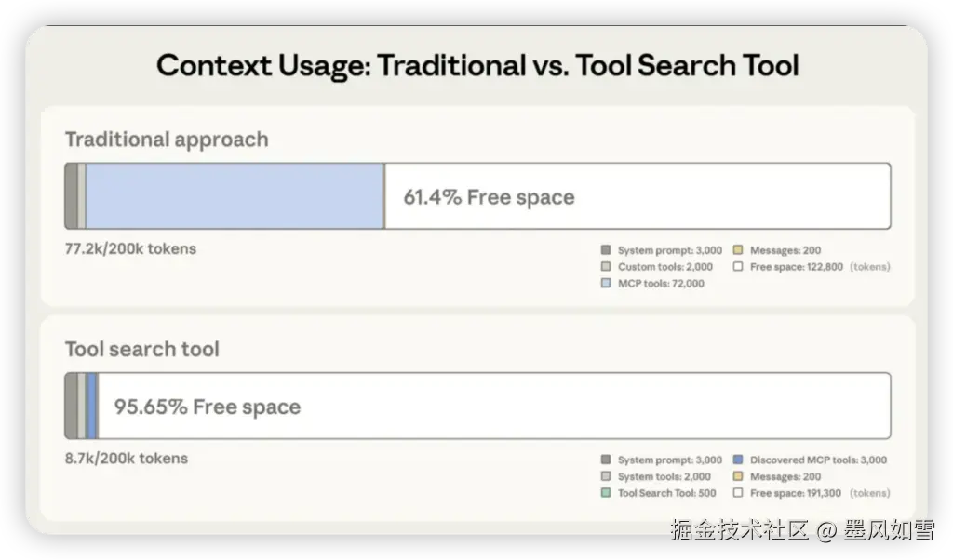Select the large blue MCP tools bar segment
This screenshot has height=560, width=953.
(235, 196)
